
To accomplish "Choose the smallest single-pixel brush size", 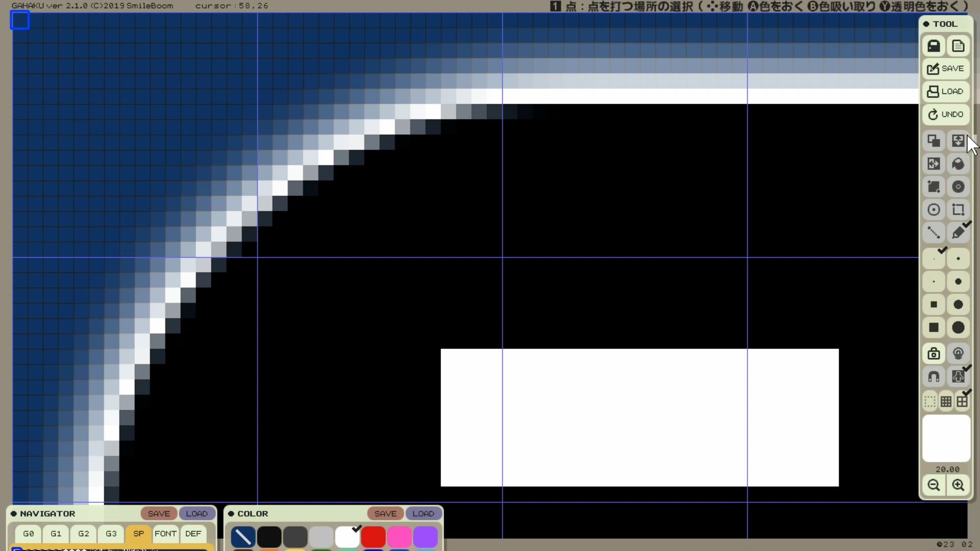I will [934, 259].
